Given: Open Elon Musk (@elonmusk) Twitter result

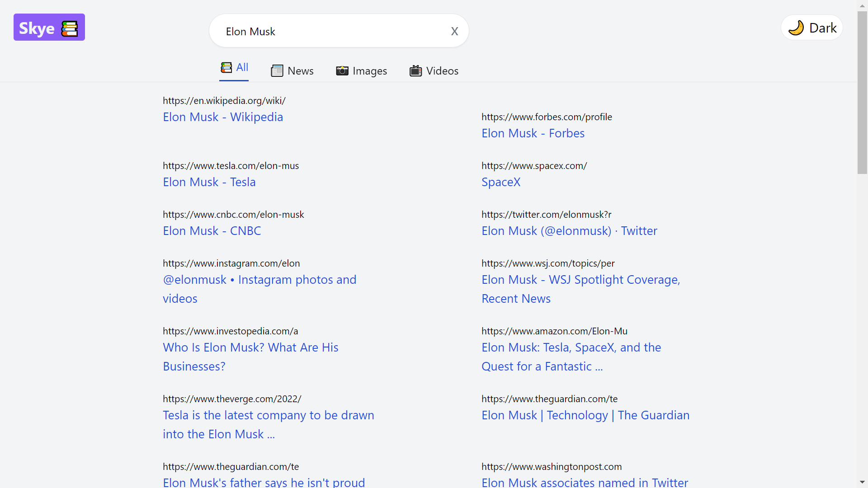Looking at the screenshot, I should click(569, 231).
